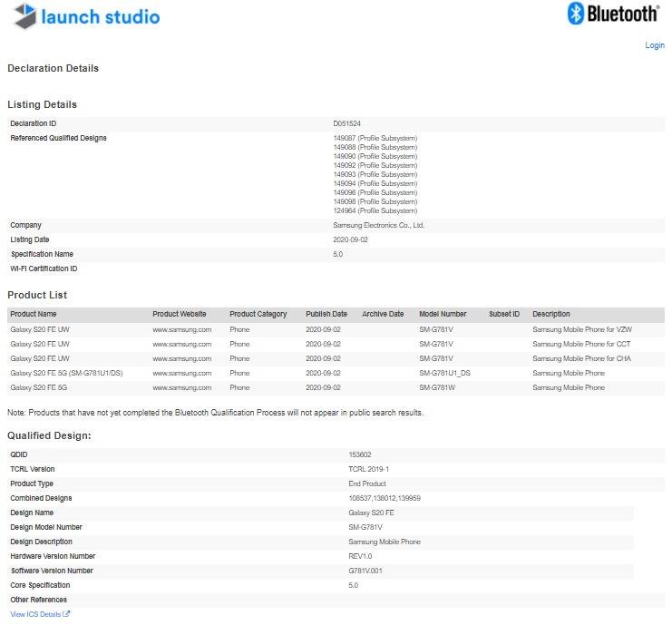Click Design Model Number value SM-G781V

365,527
